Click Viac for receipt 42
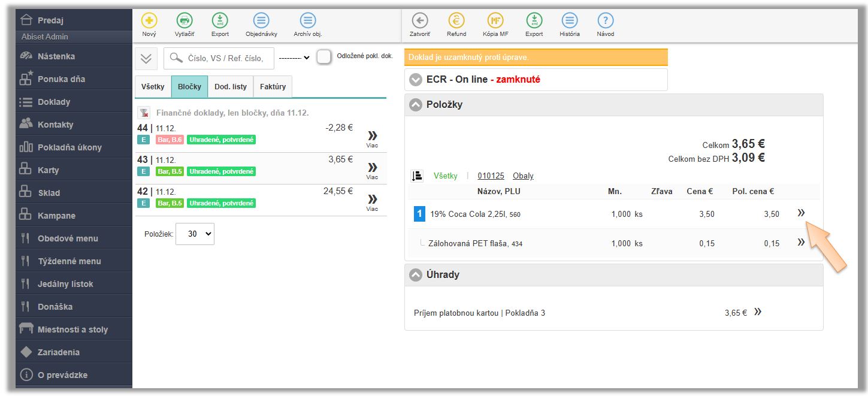The width and height of the screenshot is (868, 396). [x=372, y=201]
